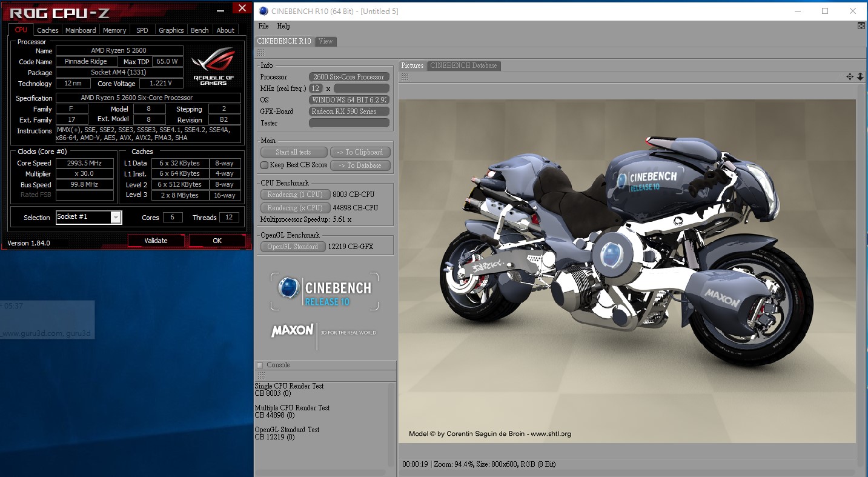
Task: Click the Code Name value Pinnacle Ridge
Action: 85,62
